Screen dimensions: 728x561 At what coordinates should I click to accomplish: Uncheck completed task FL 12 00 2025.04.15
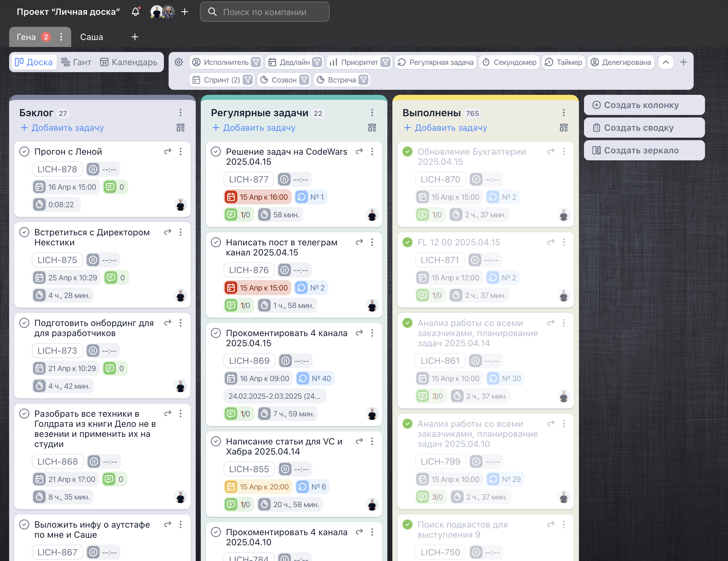[407, 242]
